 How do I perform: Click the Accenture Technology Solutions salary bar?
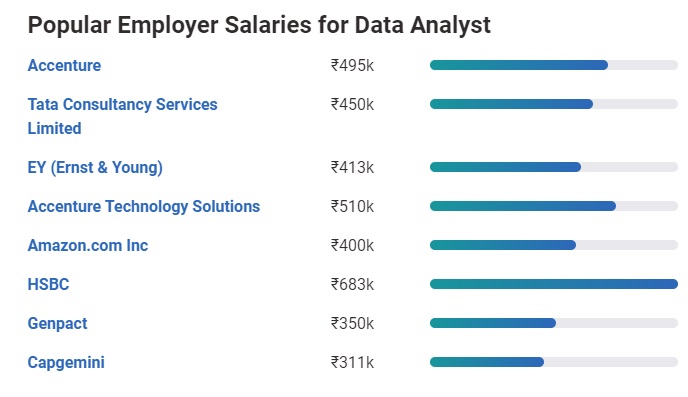(554, 206)
